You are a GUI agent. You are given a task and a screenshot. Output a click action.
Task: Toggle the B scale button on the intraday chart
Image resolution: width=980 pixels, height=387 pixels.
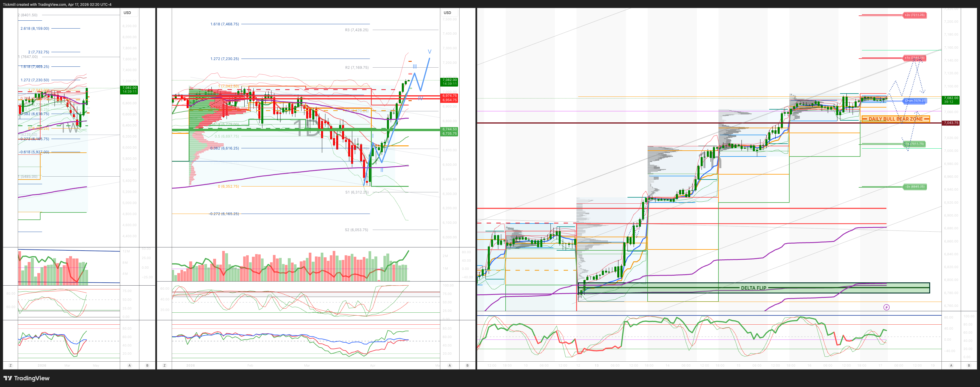[969, 365]
